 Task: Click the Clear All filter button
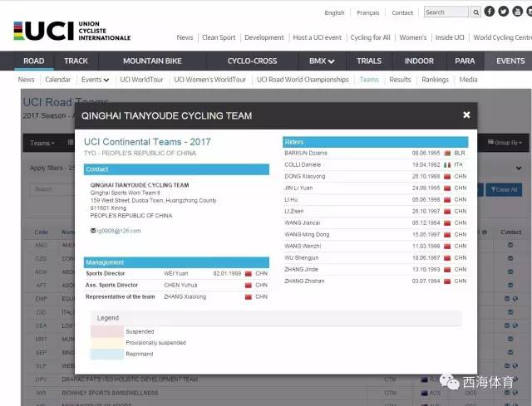pyautogui.click(x=504, y=189)
